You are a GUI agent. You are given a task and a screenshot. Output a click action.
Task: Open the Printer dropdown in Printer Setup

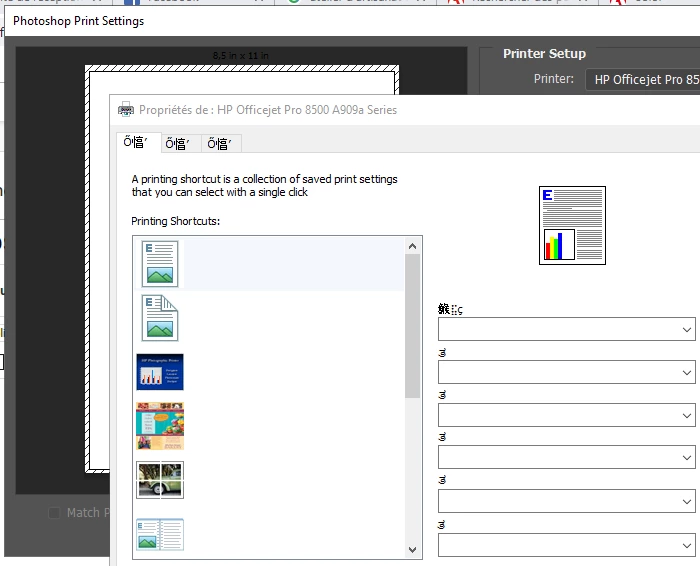click(642, 79)
